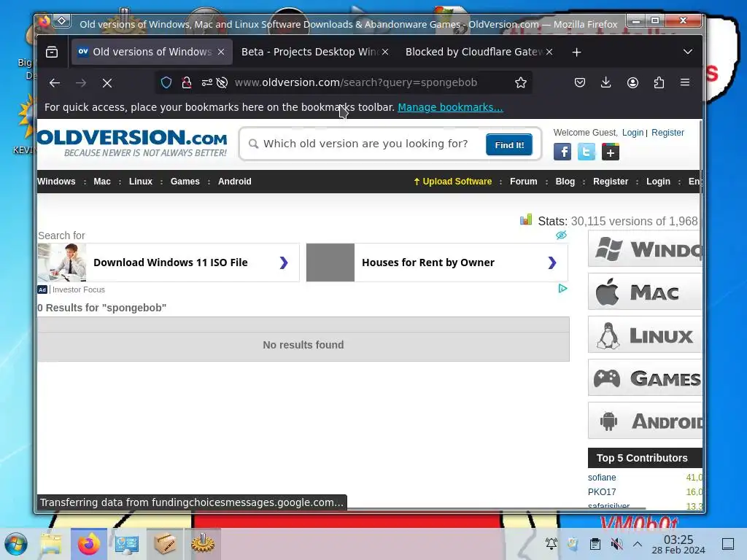Open Firefox account icon
The width and height of the screenshot is (747, 560).
(x=632, y=82)
